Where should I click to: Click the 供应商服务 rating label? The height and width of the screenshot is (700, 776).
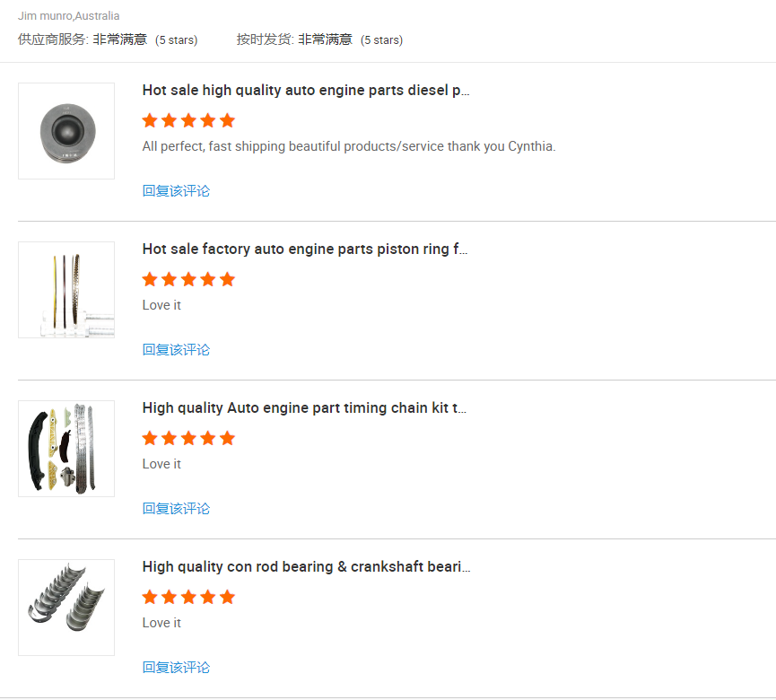click(x=53, y=39)
